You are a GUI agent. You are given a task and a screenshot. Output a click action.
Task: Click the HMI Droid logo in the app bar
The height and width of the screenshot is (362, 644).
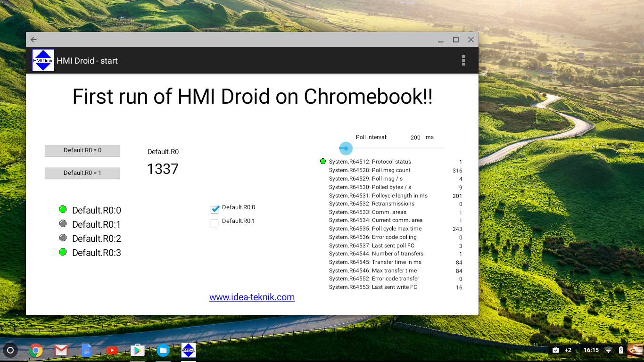click(43, 60)
